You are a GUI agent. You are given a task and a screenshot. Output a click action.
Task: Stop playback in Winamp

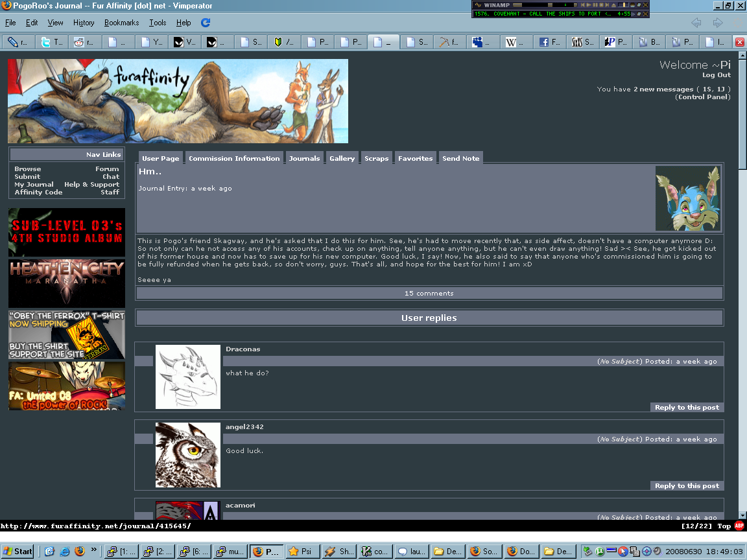(601, 5)
